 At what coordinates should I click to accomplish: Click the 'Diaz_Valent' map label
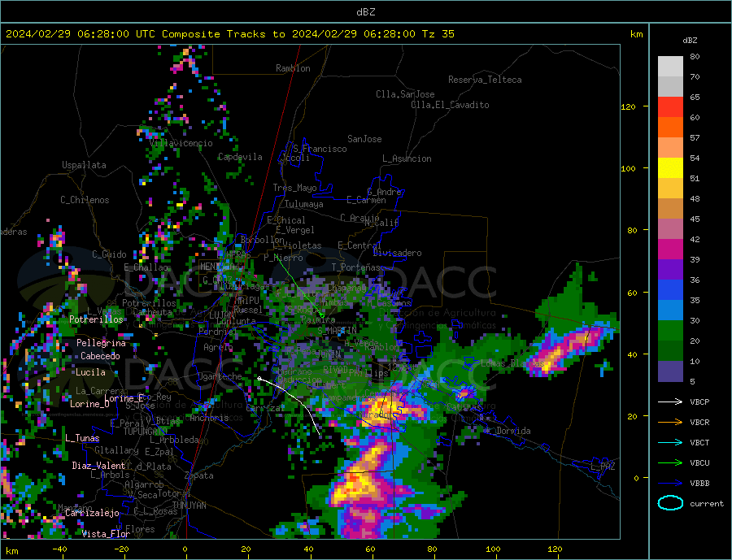[98, 466]
